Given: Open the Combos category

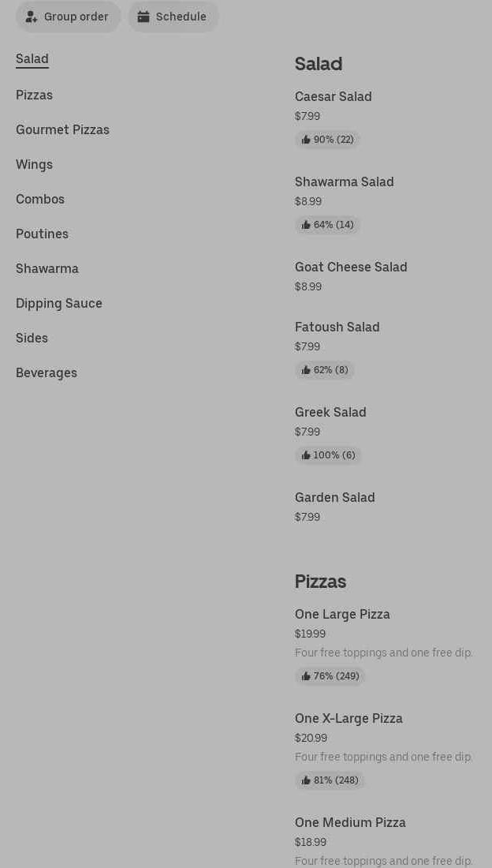Looking at the screenshot, I should (40, 199).
